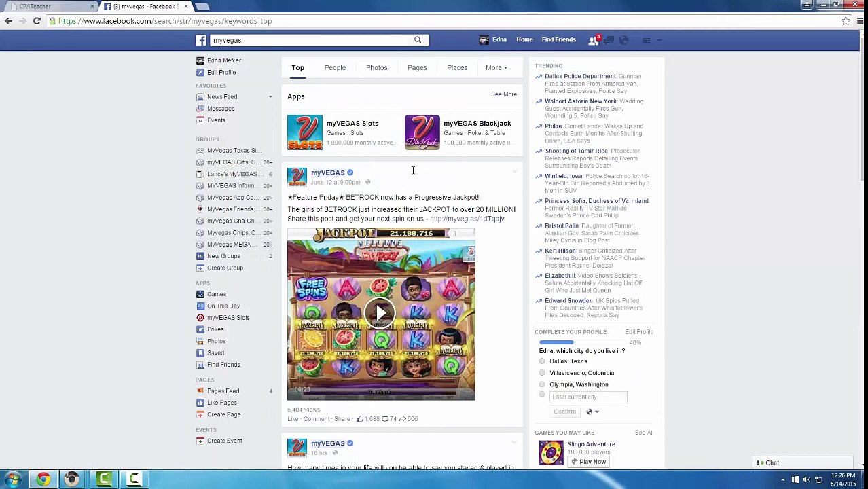Open myVEGAS Slots in sidebar apps
This screenshot has width=868, height=489.
228,318
